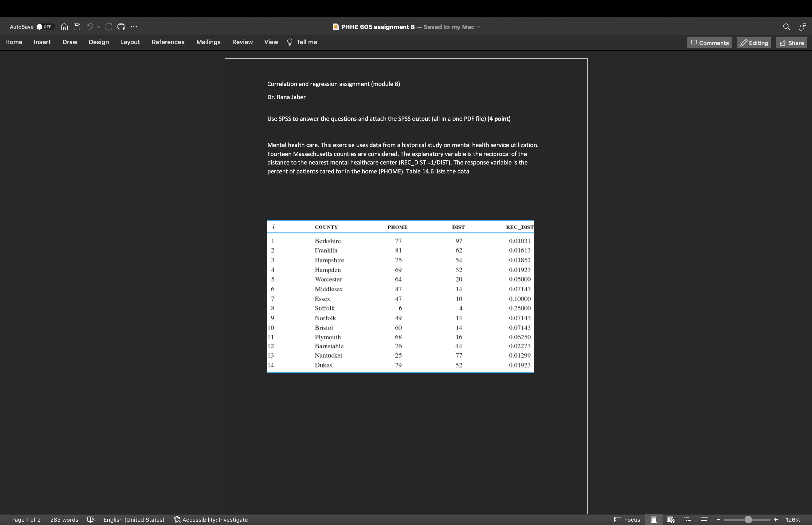This screenshot has width=812, height=525.
Task: Open the Comments pane
Action: pos(709,42)
